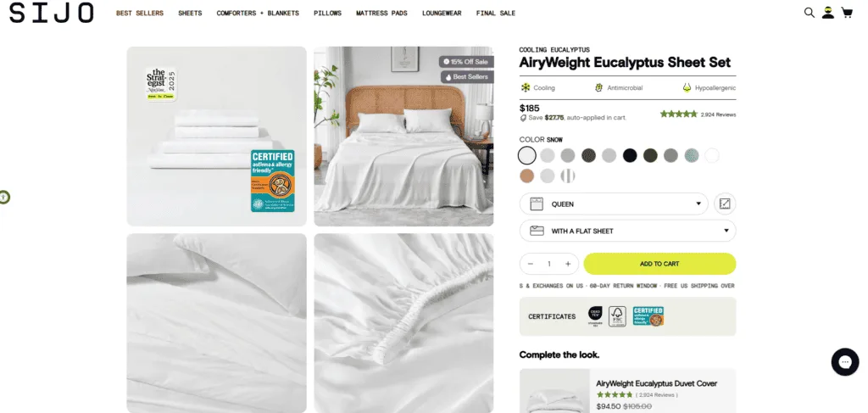Viewport: 868px width, 413px height.
Task: Select the black color swatch
Action: [630, 155]
